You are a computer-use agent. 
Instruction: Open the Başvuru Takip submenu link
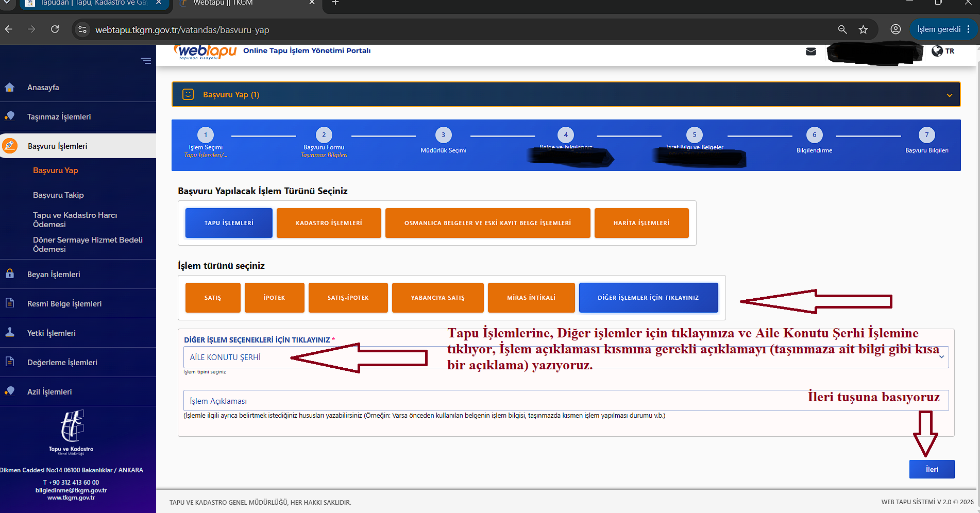point(58,195)
